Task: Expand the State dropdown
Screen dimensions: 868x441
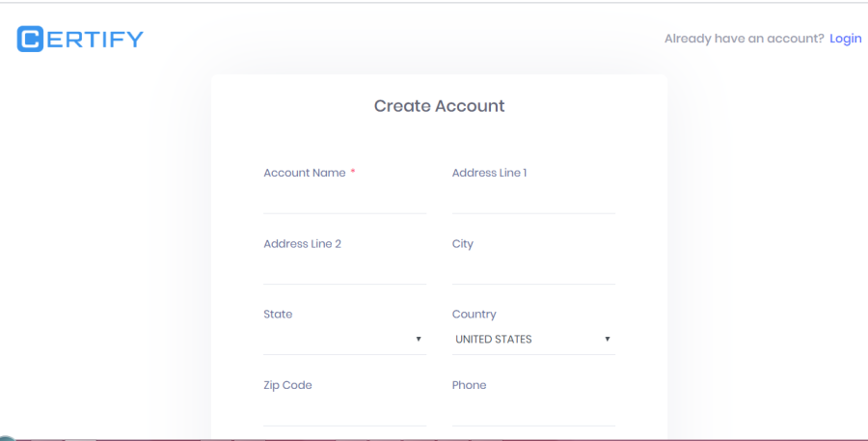Action: pyautogui.click(x=345, y=339)
